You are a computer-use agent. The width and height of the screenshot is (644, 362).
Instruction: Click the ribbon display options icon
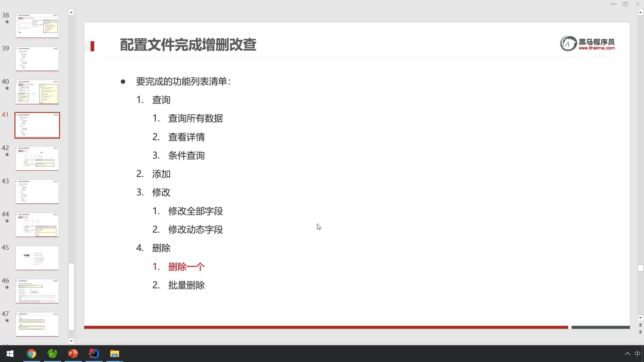click(626, 4)
